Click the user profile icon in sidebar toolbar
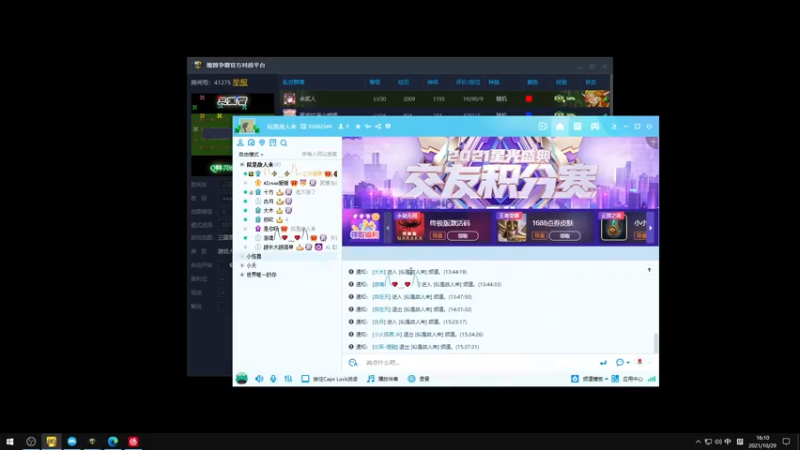Viewport: 800px width, 450px height. (240, 143)
